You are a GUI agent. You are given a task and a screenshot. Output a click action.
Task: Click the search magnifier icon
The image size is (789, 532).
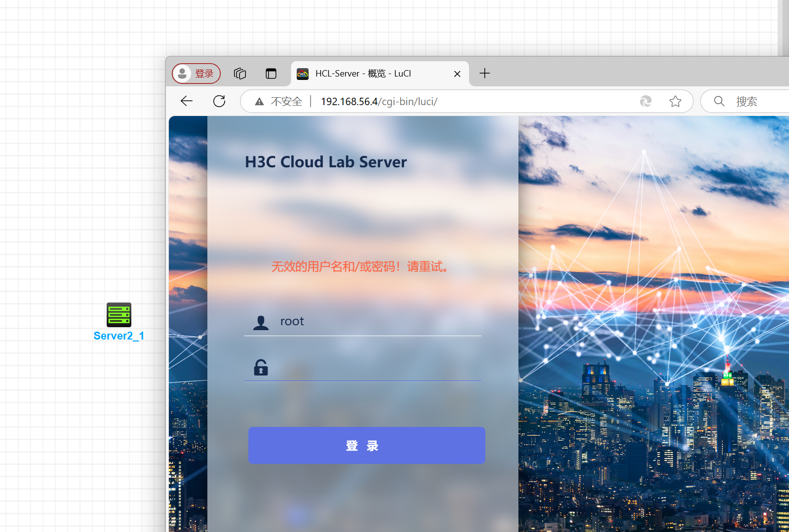[719, 101]
